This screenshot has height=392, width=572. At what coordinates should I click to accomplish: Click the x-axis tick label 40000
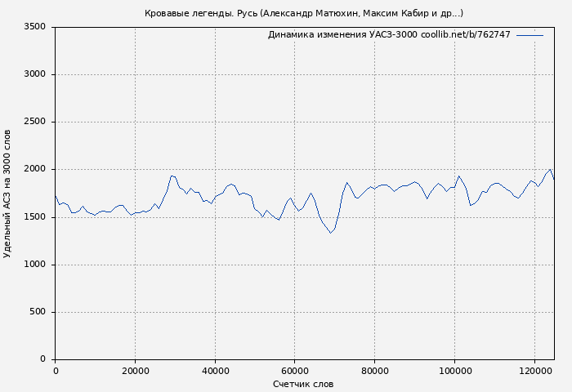[215, 371]
